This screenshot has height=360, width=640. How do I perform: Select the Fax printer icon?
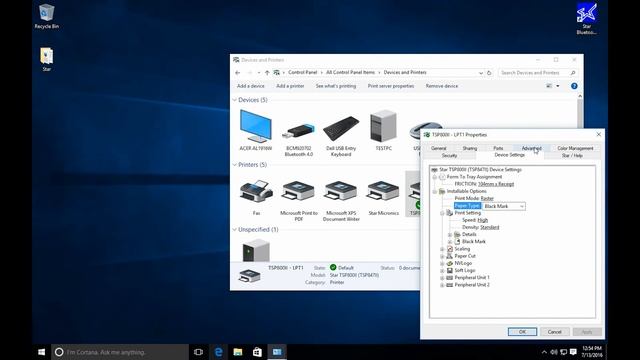(x=256, y=198)
